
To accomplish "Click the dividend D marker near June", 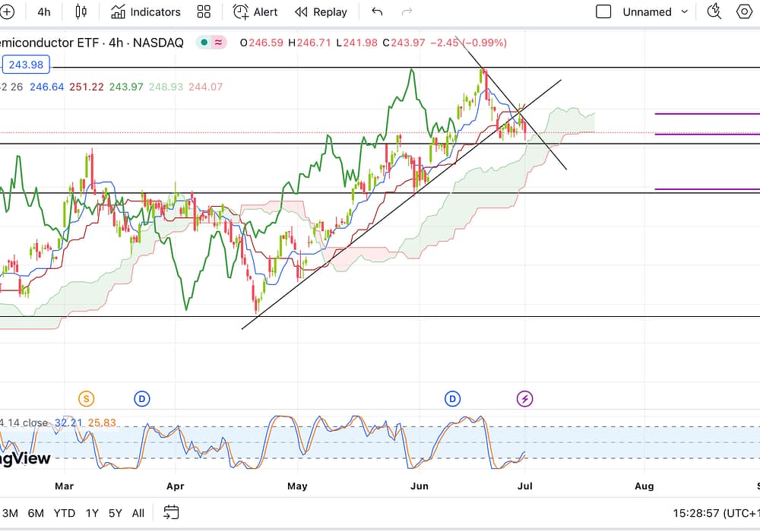I will [453, 398].
